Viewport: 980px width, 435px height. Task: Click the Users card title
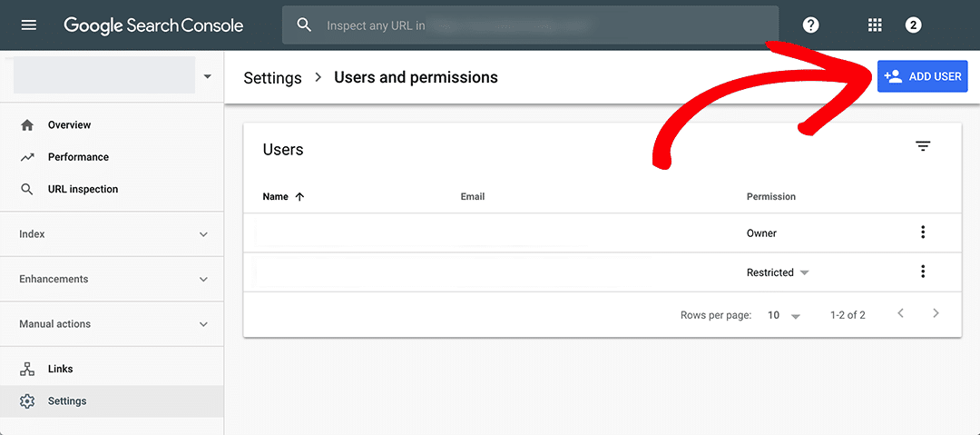click(283, 150)
